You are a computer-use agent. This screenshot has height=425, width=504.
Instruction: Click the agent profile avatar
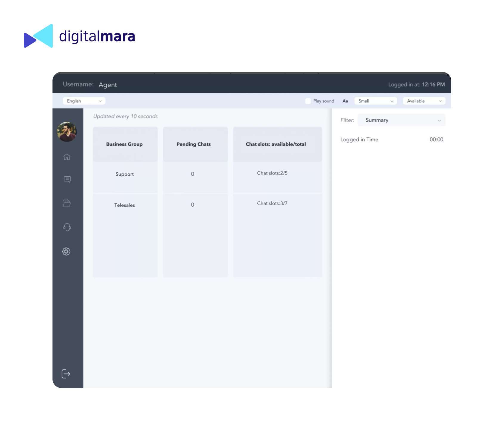(67, 132)
